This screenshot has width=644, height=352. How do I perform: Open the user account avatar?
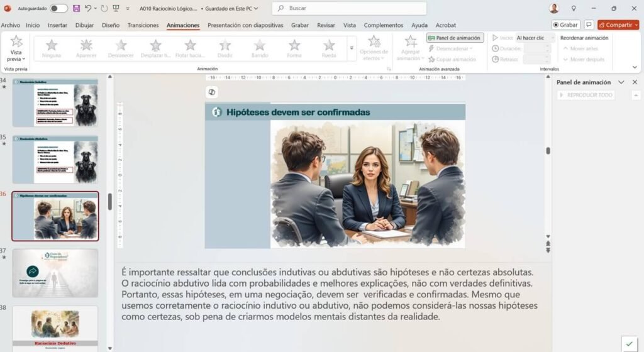[x=554, y=8]
